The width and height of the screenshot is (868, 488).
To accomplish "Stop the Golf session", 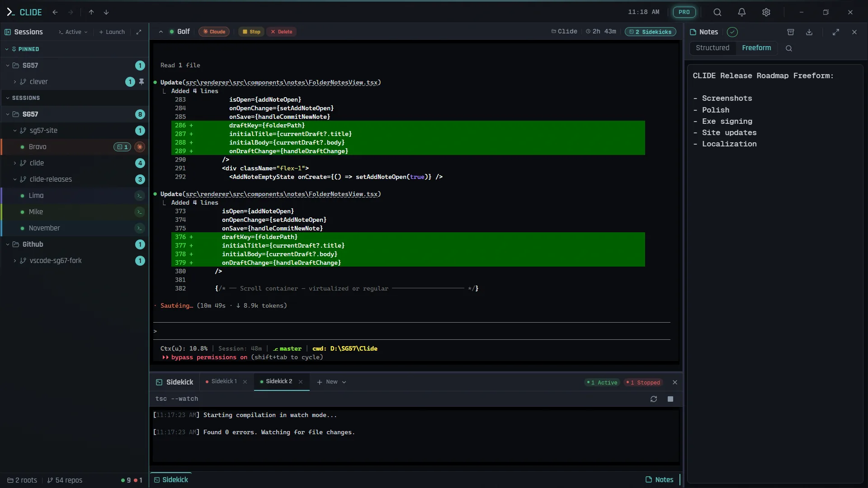I will coord(251,32).
